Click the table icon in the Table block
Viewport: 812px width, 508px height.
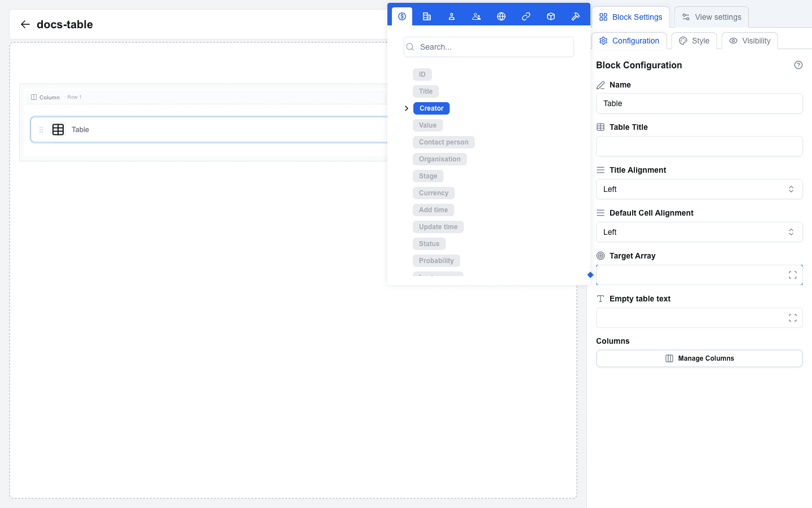tap(58, 129)
